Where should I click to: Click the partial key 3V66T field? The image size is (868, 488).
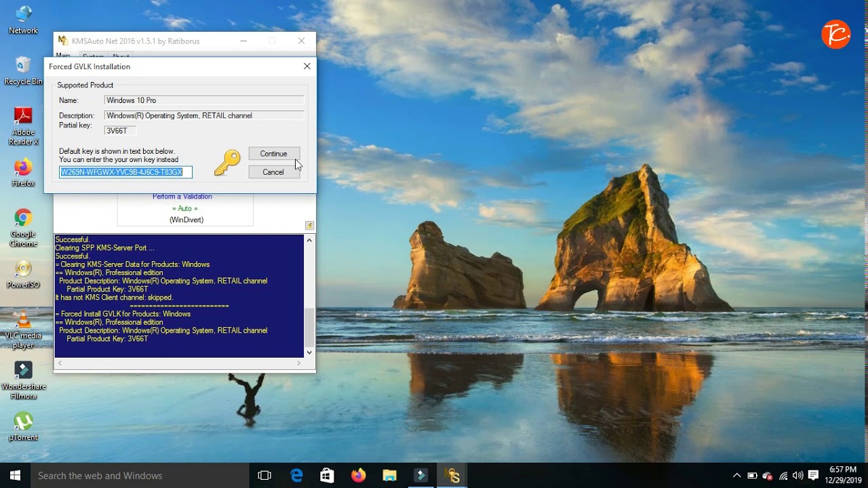tap(121, 131)
